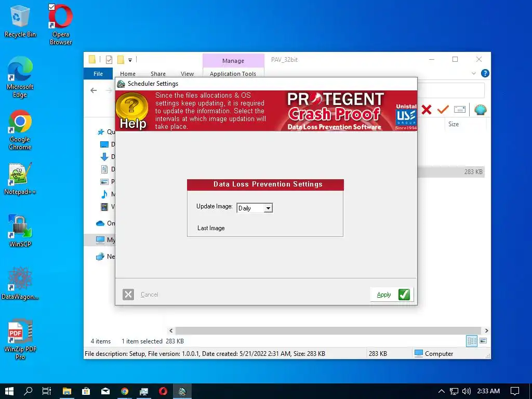
Task: Click the red X delete icon in Explorer
Action: (x=427, y=110)
